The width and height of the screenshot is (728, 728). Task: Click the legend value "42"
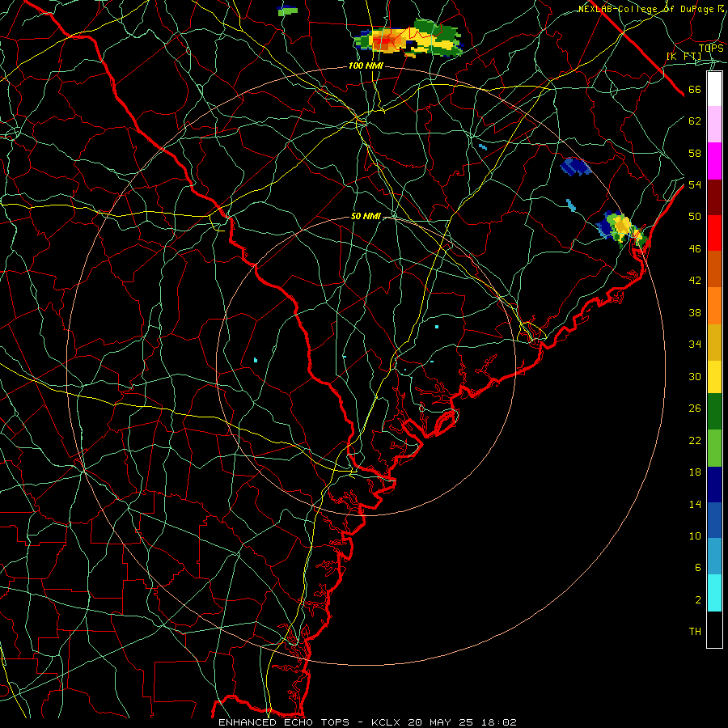695,281
